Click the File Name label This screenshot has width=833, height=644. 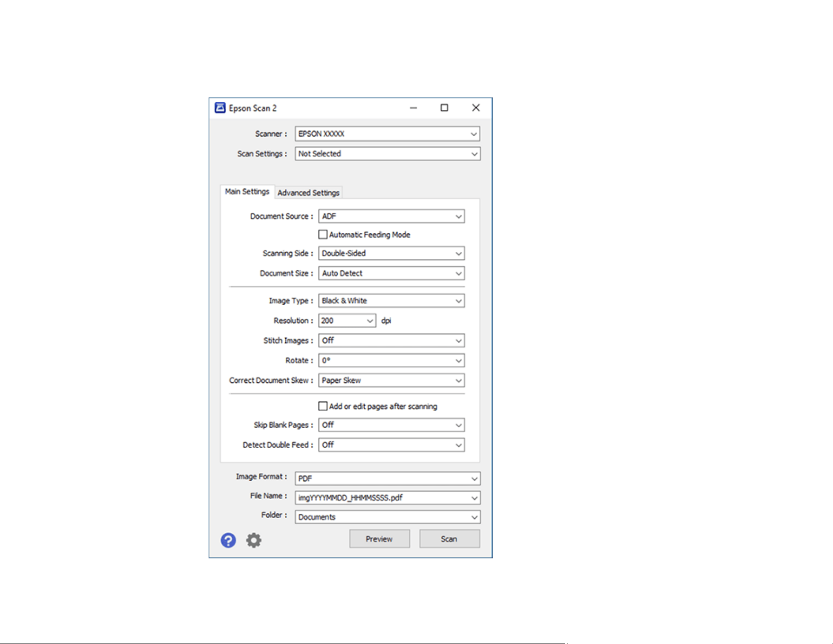(x=269, y=496)
